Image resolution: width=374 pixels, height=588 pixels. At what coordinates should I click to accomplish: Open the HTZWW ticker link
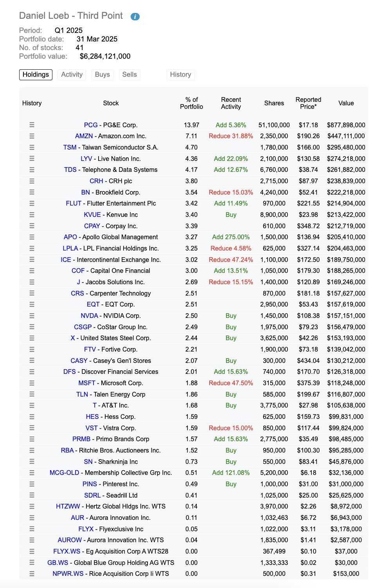(x=68, y=507)
